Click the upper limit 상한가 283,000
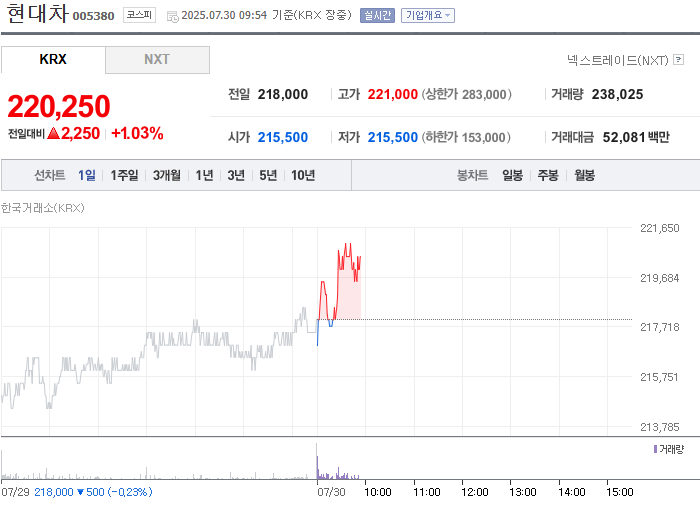700x505 pixels. click(x=467, y=94)
